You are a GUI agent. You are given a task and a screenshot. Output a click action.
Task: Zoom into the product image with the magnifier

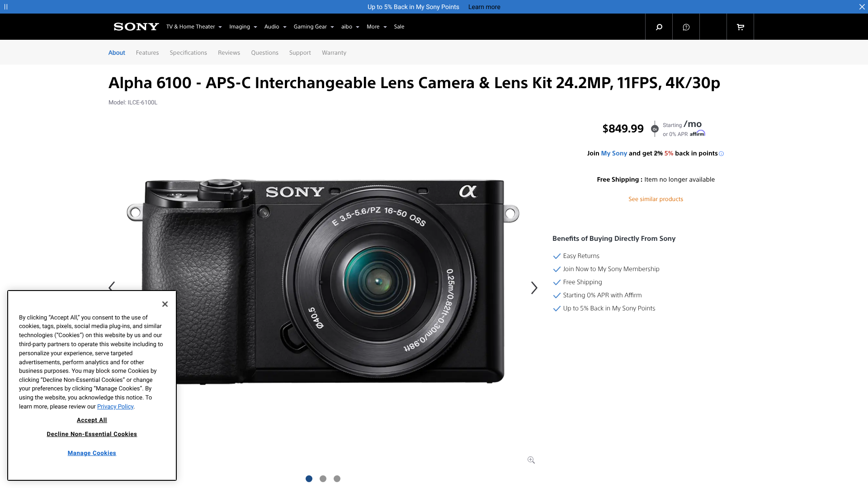531,460
